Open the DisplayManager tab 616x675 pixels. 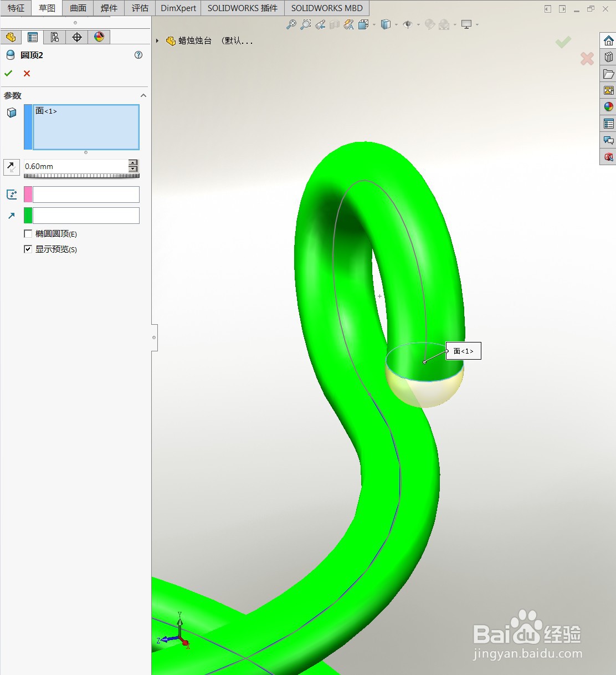click(99, 37)
